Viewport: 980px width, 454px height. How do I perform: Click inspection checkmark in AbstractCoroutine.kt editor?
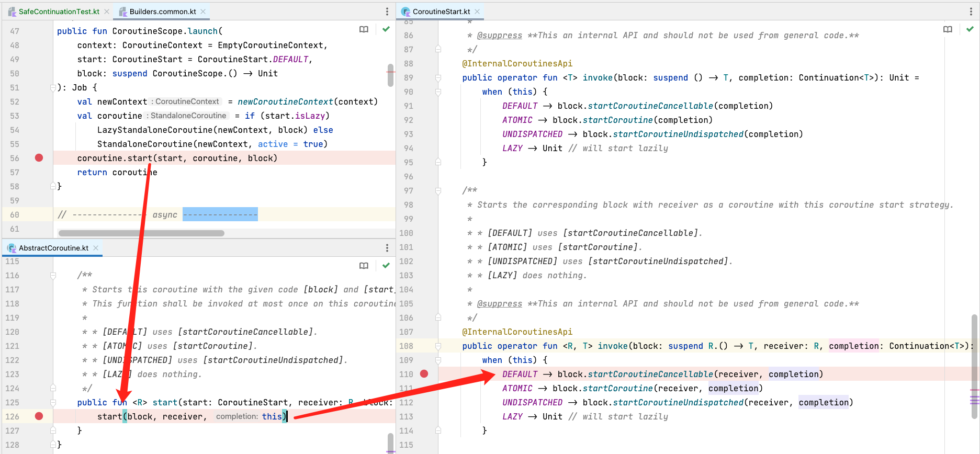pyautogui.click(x=386, y=266)
